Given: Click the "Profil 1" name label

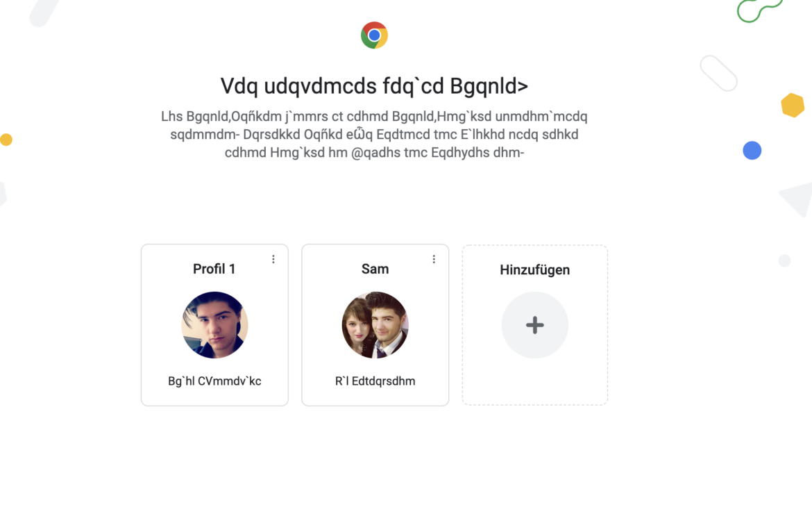Looking at the screenshot, I should coord(214,269).
